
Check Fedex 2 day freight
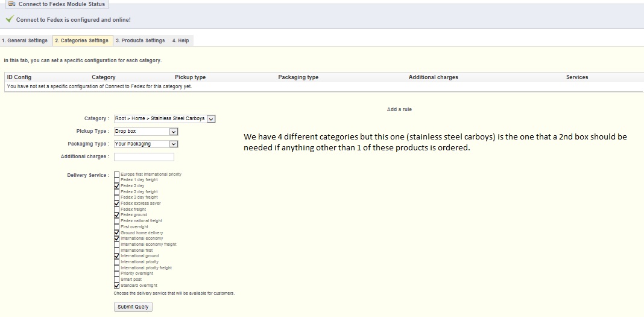pos(116,191)
